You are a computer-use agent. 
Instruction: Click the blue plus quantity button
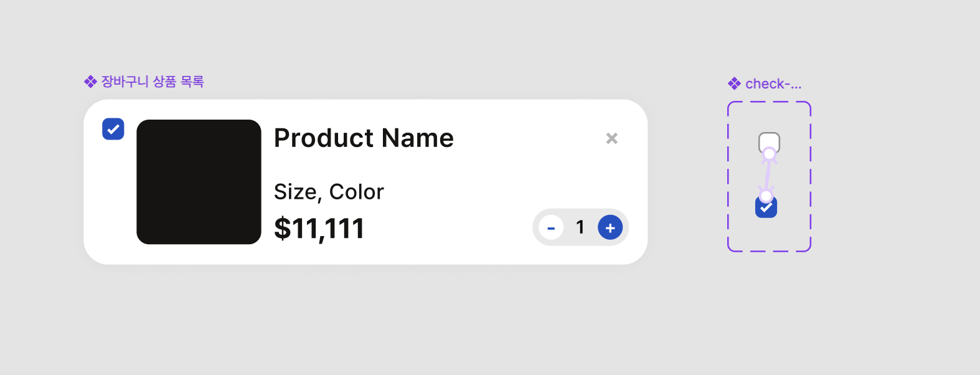[x=610, y=227]
